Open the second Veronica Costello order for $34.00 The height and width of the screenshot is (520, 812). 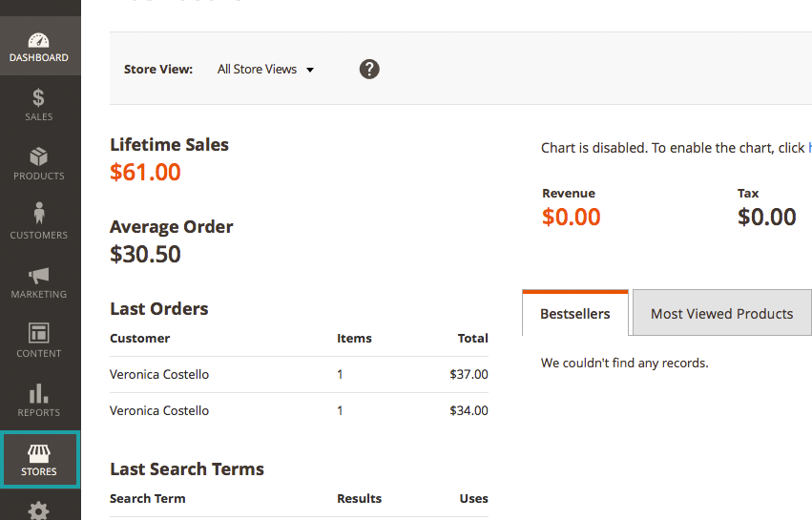pos(159,411)
